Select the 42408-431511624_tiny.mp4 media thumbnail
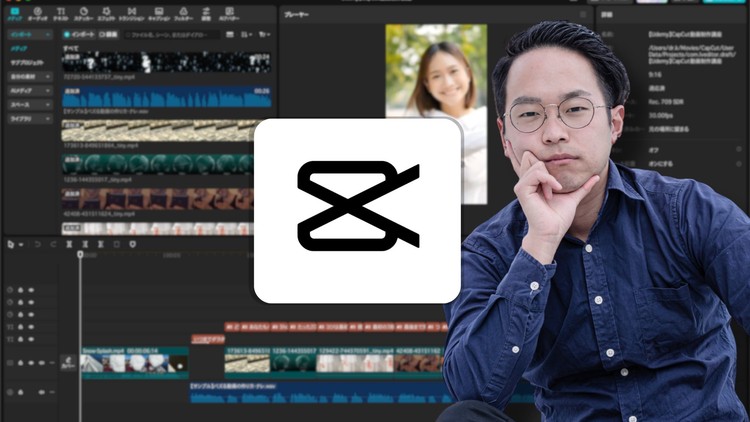The width and height of the screenshot is (750, 422). pyautogui.click(x=158, y=199)
